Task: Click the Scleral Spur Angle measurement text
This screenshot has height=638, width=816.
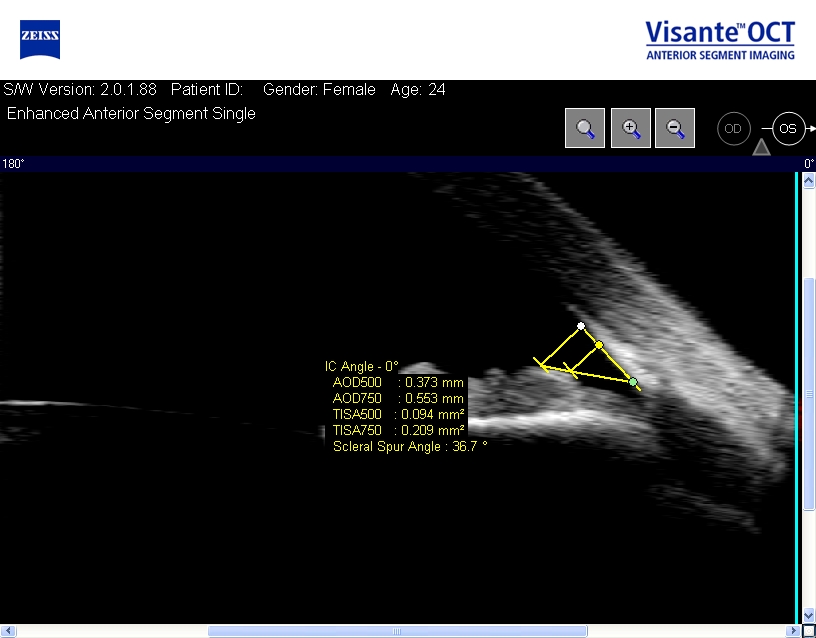Action: (410, 446)
